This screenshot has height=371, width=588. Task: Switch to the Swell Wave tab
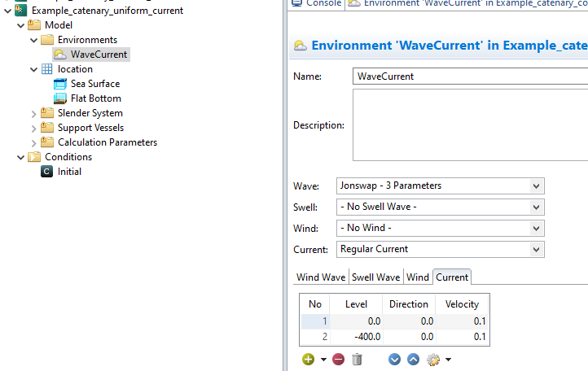click(375, 277)
